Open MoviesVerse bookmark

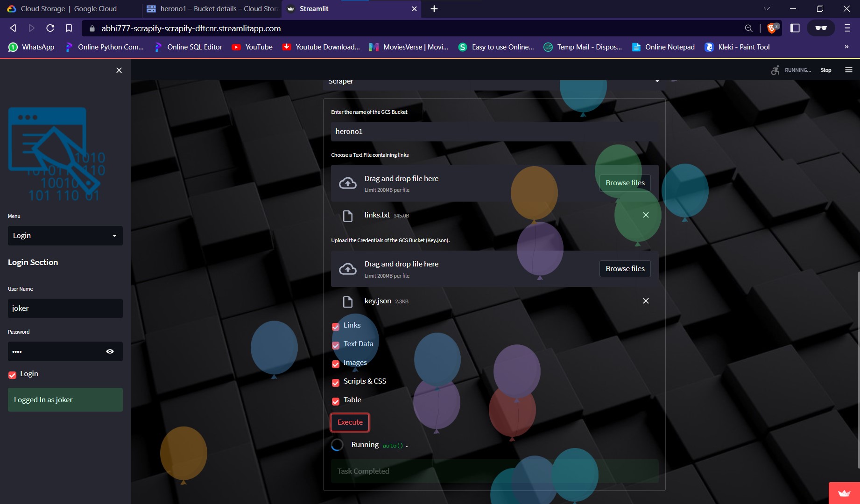tap(409, 47)
